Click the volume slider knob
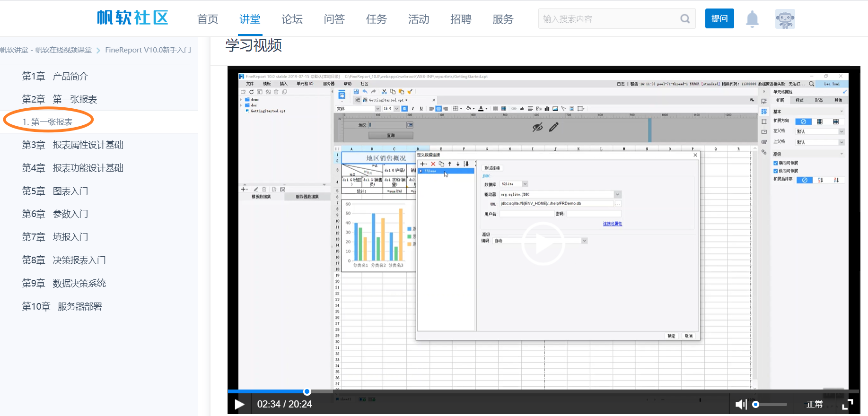This screenshot has height=416, width=868. click(755, 404)
